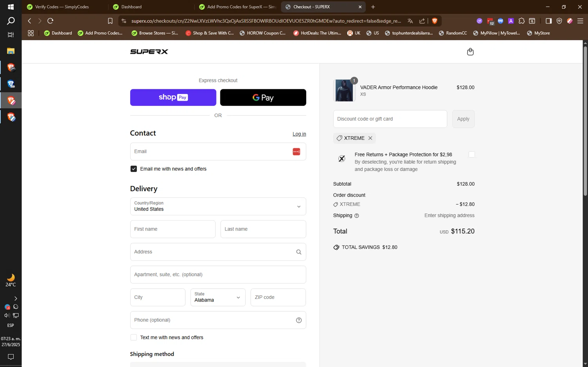This screenshot has width=588, height=367.
Task: Click the Shipping info question mark icon
Action: click(x=356, y=216)
